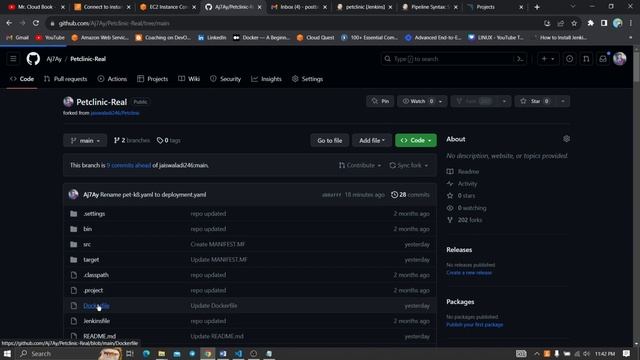Switch to the Security tab
The width and height of the screenshot is (640, 360).
click(225, 79)
